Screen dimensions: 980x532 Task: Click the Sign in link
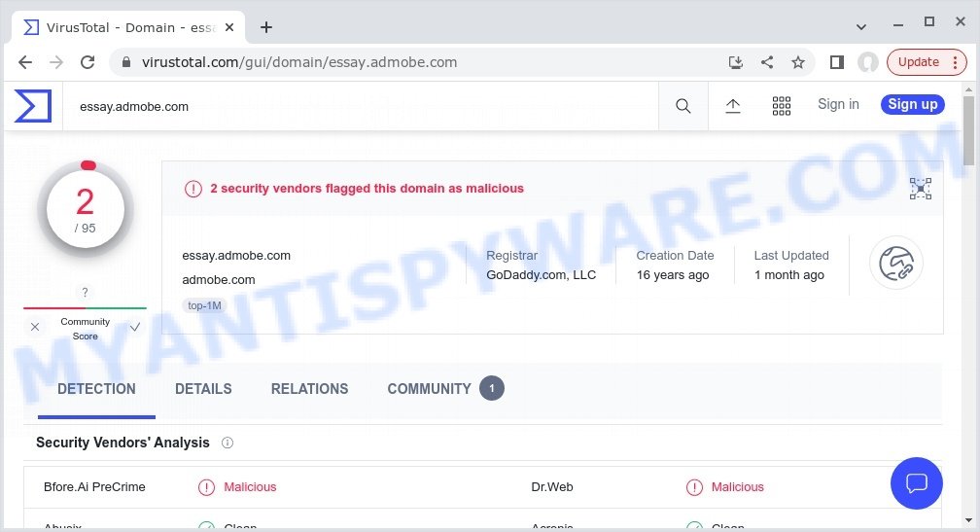click(838, 104)
